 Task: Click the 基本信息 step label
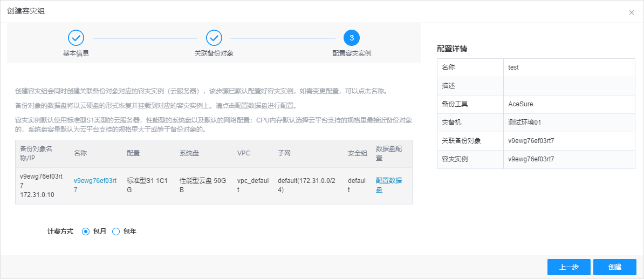tap(76, 53)
